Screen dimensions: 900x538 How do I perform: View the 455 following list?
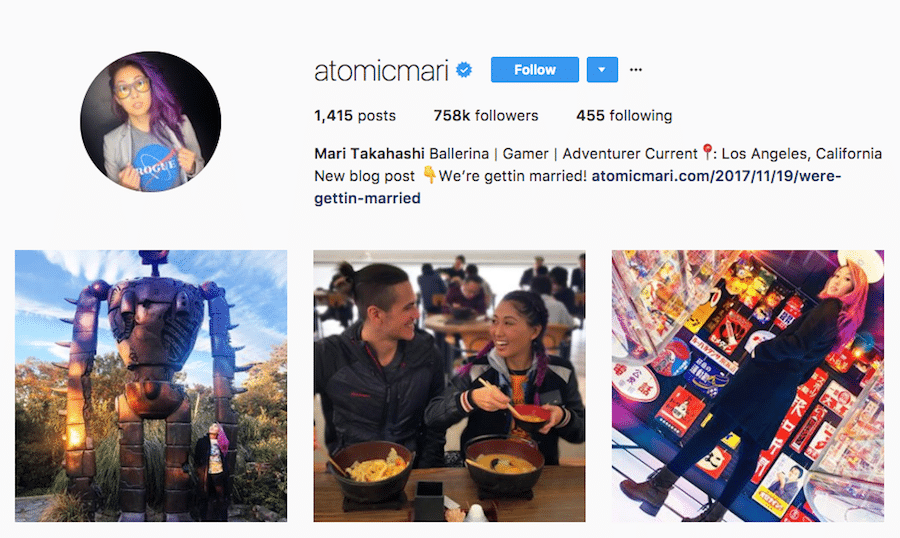pos(624,115)
